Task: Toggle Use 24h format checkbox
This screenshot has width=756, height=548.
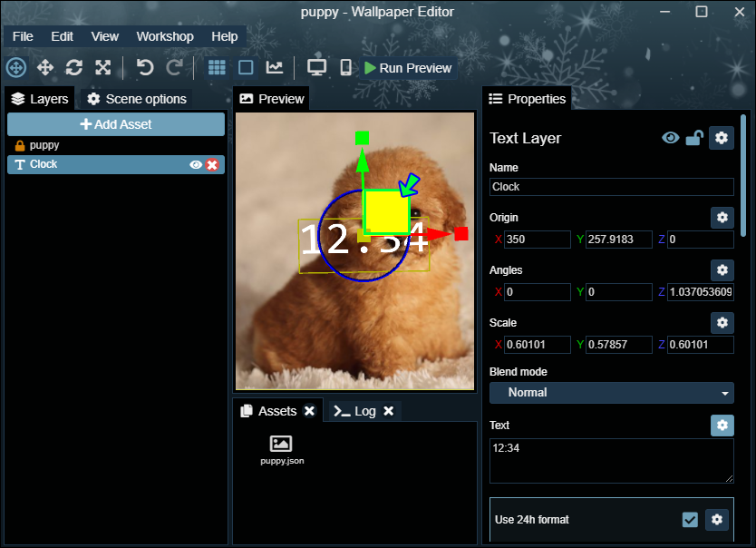Action: point(690,520)
